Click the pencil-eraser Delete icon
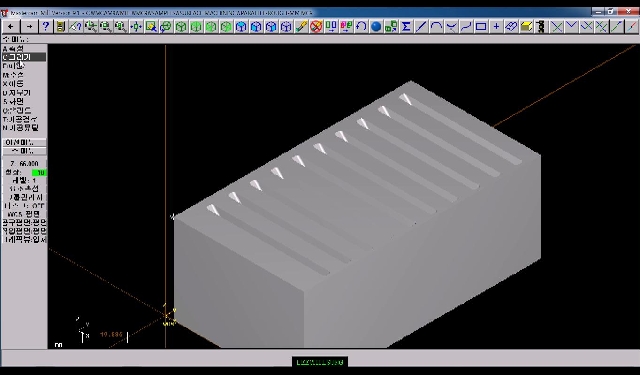The image size is (640, 375). click(x=301, y=27)
